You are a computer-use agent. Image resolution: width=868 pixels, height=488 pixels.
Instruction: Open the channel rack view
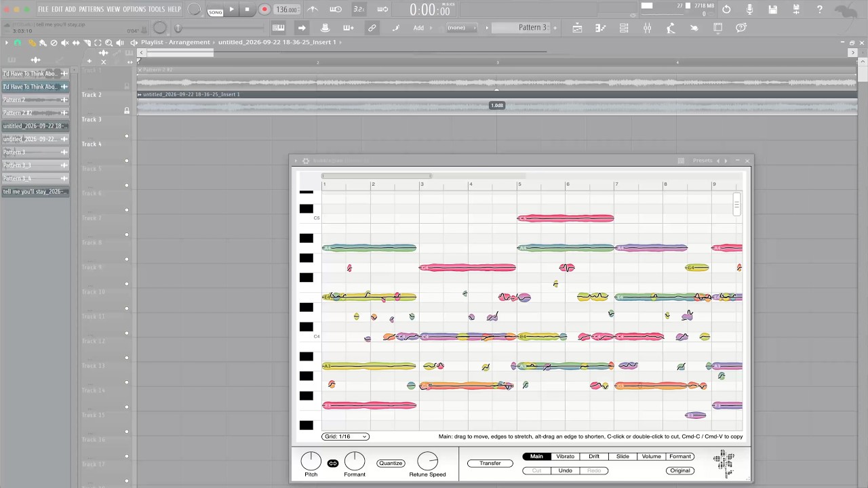coord(624,28)
